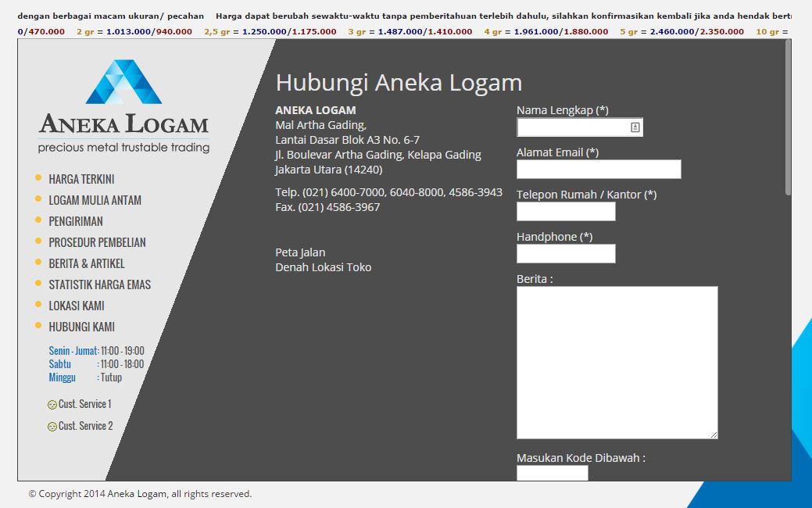
Task: Click 'Jl. Boulevar Artha Gading, Kelapa Gading' line
Action: (378, 155)
